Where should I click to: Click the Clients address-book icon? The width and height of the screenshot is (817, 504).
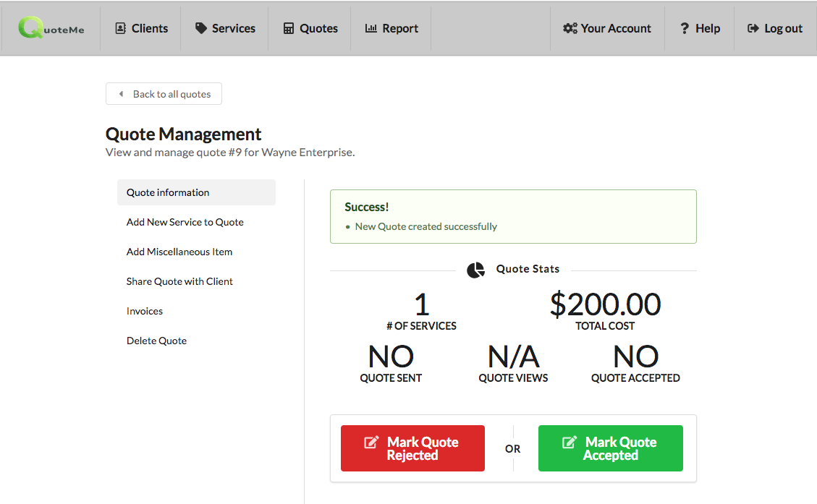tap(120, 28)
